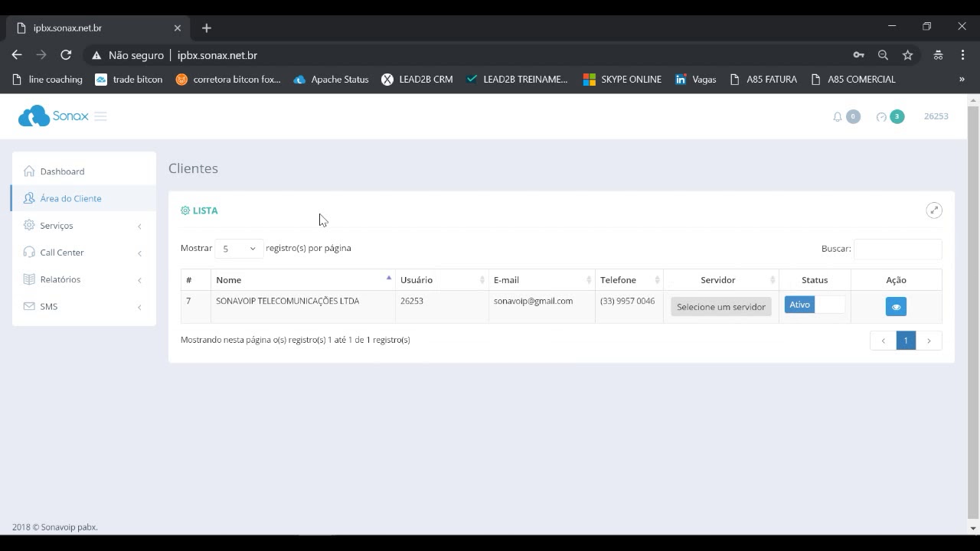Open the browser zoom magnifier icon

pos(883,55)
